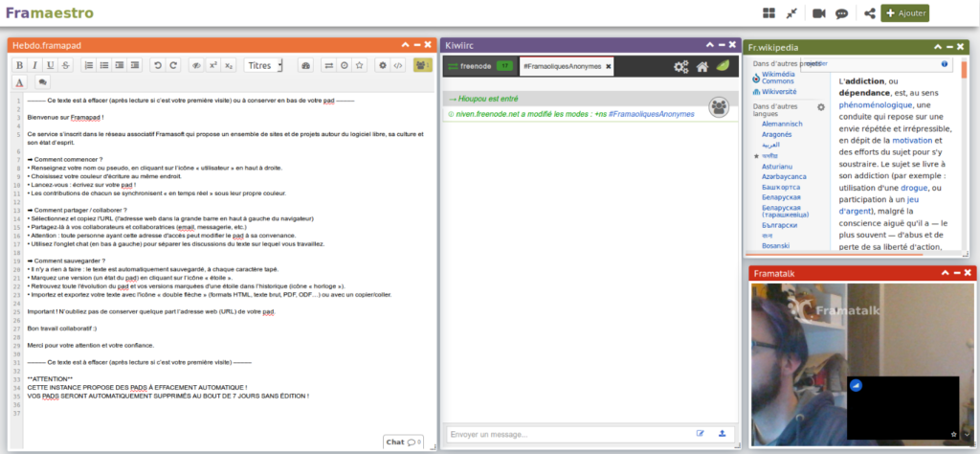Viewport: 980px width, 454px height.
Task: Save a revision with the star icon
Action: pyautogui.click(x=360, y=65)
